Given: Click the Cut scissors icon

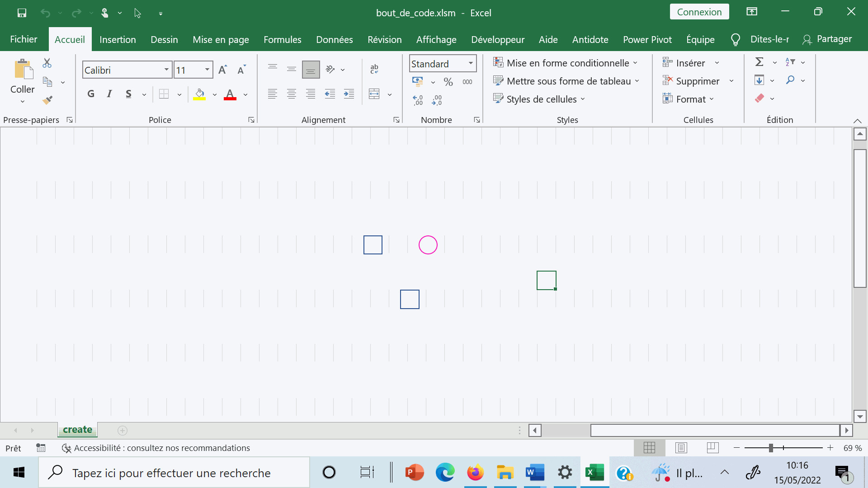Looking at the screenshot, I should tap(47, 63).
